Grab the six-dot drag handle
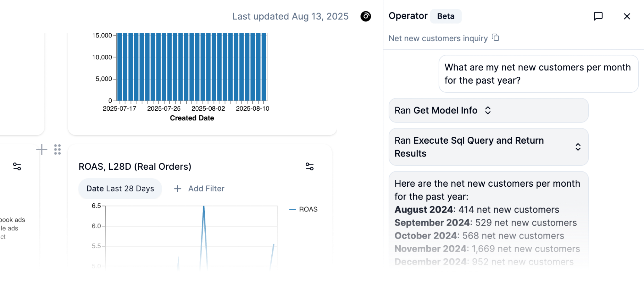644x286 pixels. 57,150
